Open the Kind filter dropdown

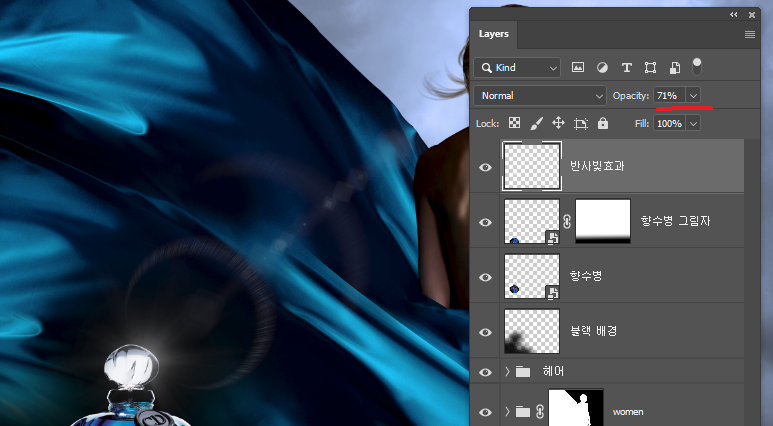point(517,68)
